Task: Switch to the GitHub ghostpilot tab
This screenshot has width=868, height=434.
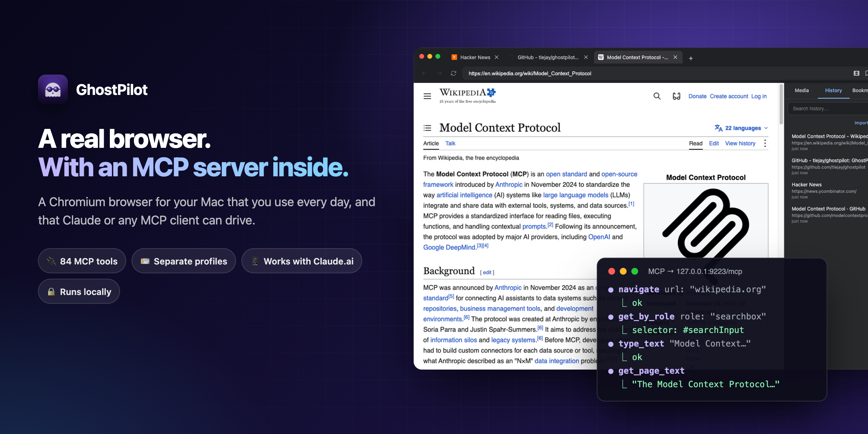Action: (548, 57)
